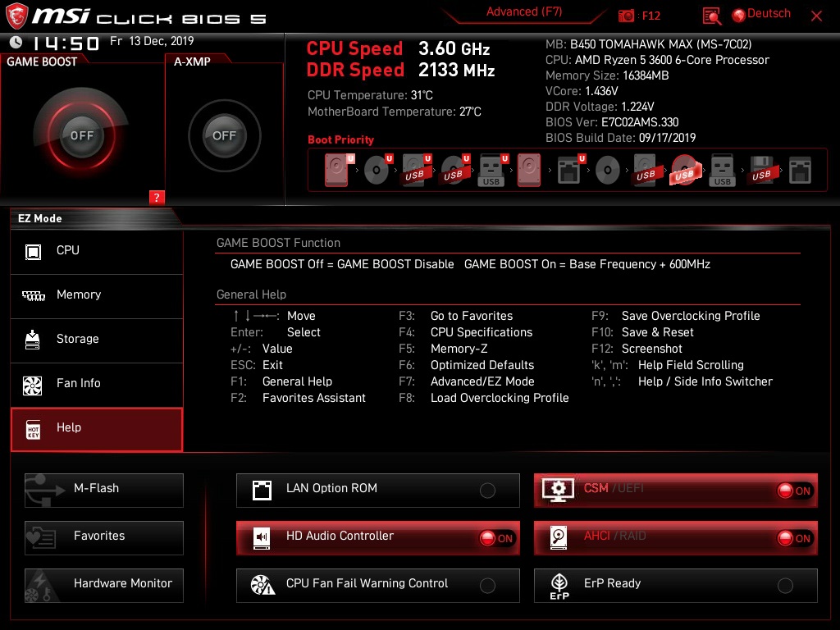Select the first UEFI hard disk boot device

pyautogui.click(x=337, y=171)
